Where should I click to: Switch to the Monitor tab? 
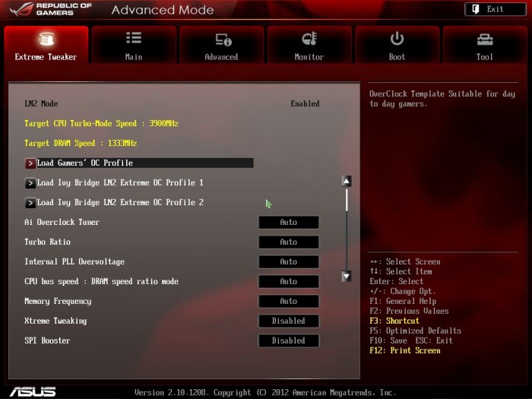[x=309, y=45]
